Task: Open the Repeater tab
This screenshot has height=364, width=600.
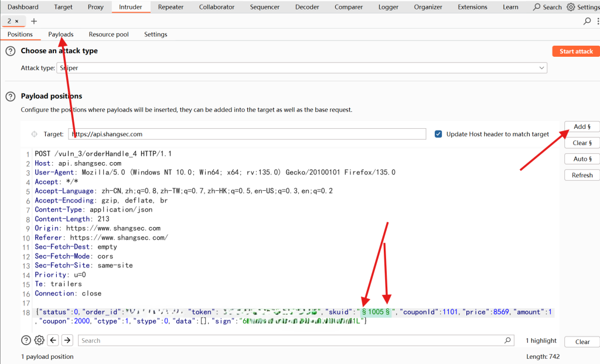Action: click(171, 7)
